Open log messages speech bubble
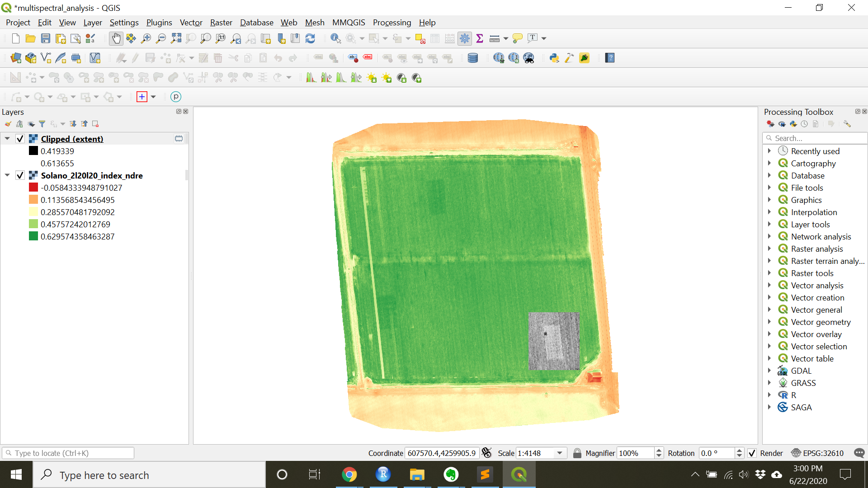The height and width of the screenshot is (488, 868). (859, 453)
